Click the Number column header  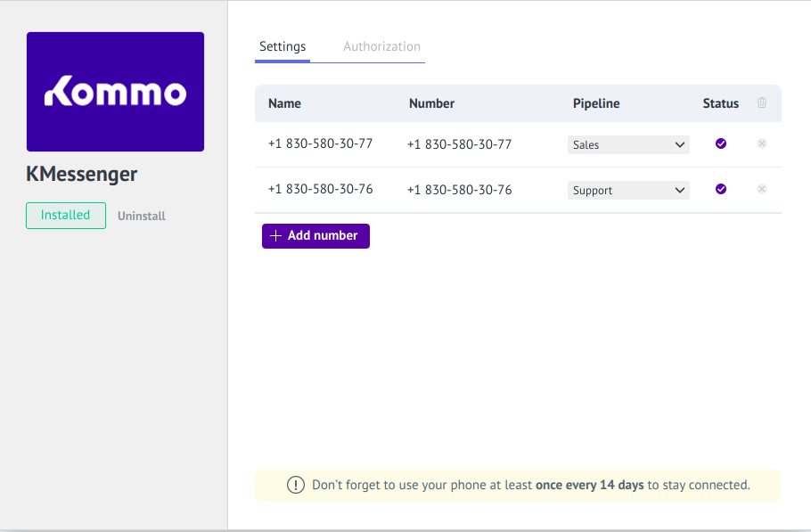[x=432, y=103]
